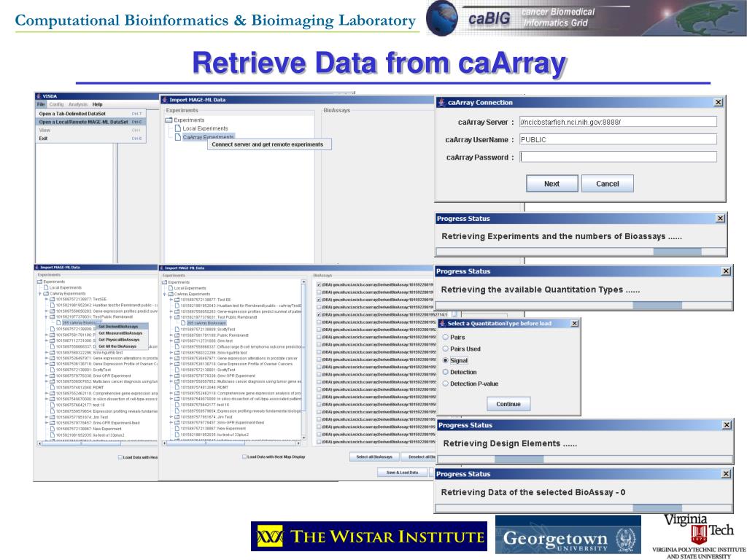Choose Open a Local/Remote MAGE-ML DataSet
The height and width of the screenshot is (560, 747).
tap(90, 122)
